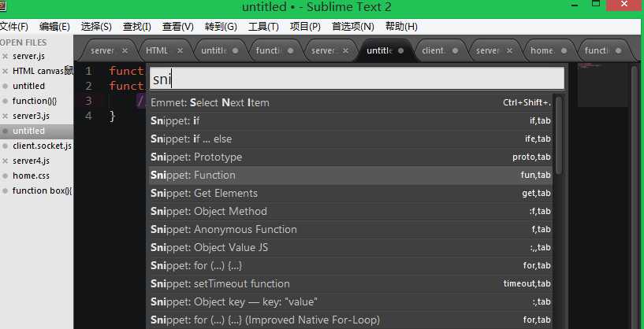Image resolution: width=644 pixels, height=329 pixels.
Task: Open the 转到(G) menu
Action: pos(221,27)
